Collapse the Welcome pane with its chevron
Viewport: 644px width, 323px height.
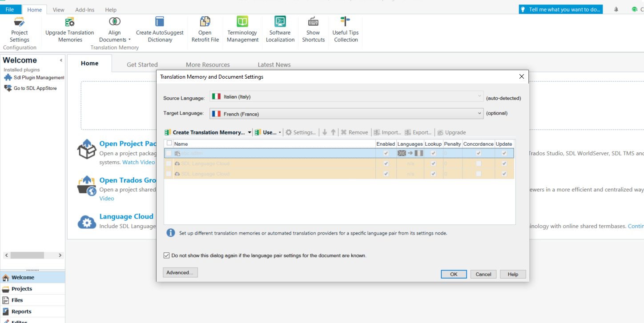pos(61,60)
